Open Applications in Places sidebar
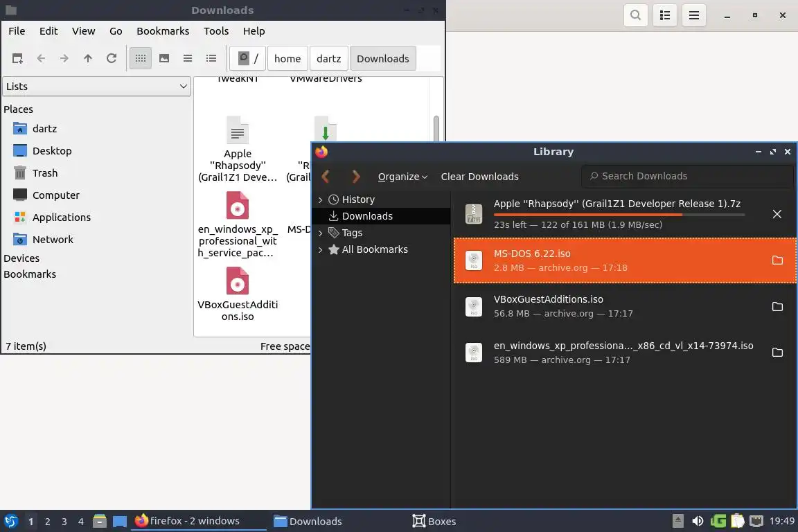Image resolution: width=798 pixels, height=532 pixels. (62, 218)
